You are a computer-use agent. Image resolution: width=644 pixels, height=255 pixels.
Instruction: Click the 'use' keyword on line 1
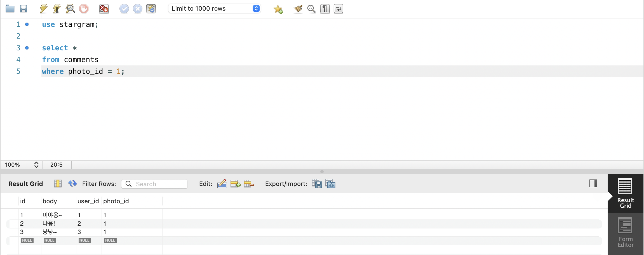point(48,25)
